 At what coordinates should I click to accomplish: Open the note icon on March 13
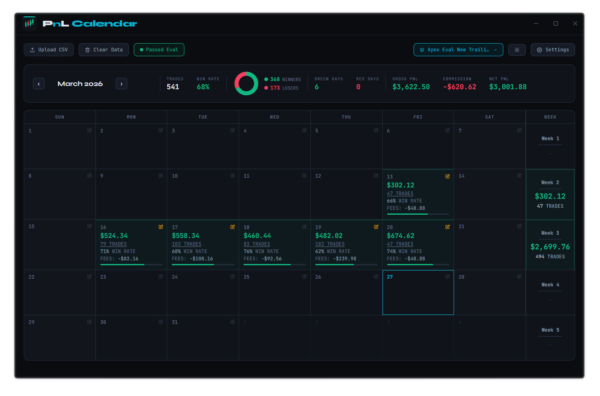(x=447, y=176)
